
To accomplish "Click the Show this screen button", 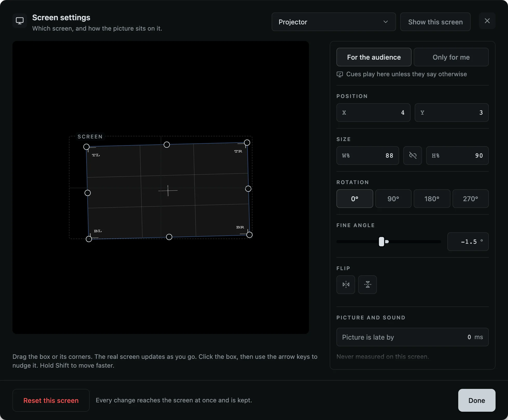I will pyautogui.click(x=435, y=22).
